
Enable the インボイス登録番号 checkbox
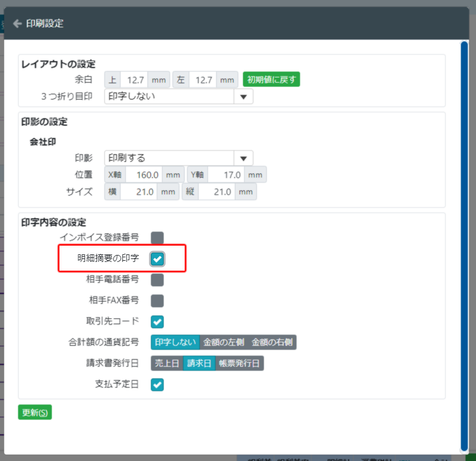156,237
